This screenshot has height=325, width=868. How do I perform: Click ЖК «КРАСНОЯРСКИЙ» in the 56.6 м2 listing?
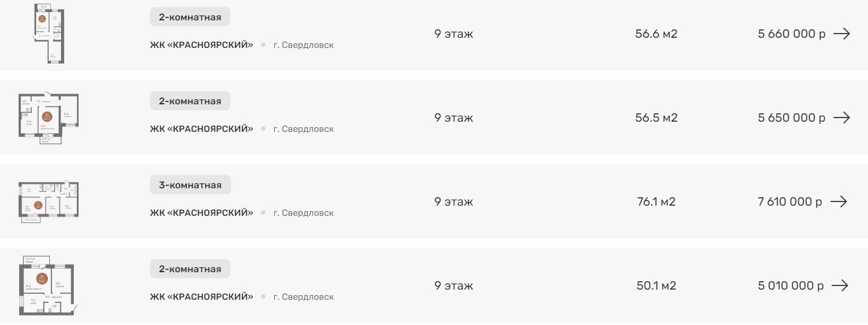click(202, 45)
